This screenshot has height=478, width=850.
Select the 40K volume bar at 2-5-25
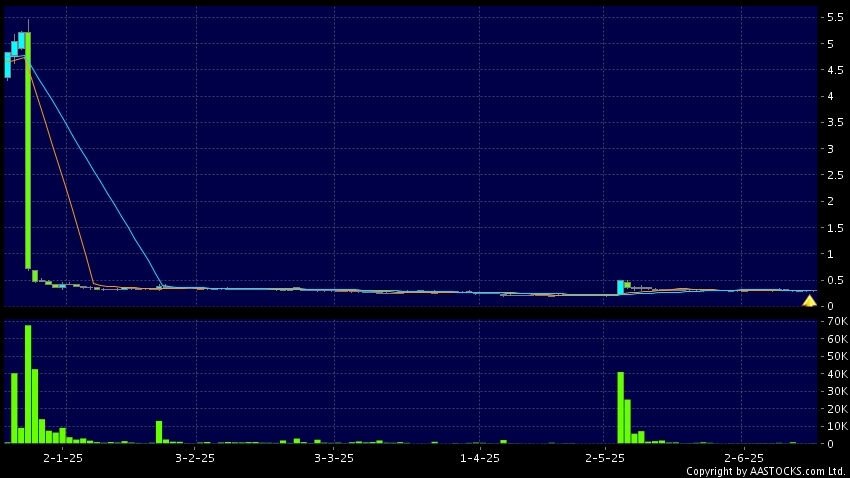pos(621,408)
